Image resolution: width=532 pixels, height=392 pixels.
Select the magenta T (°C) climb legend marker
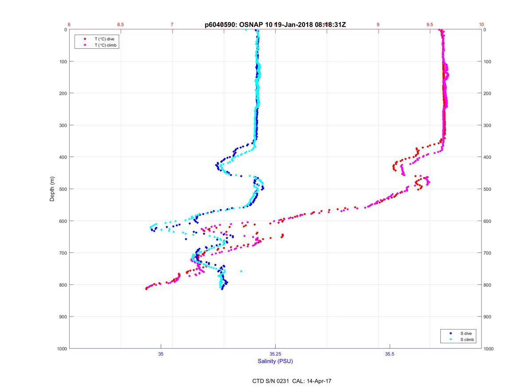point(85,45)
